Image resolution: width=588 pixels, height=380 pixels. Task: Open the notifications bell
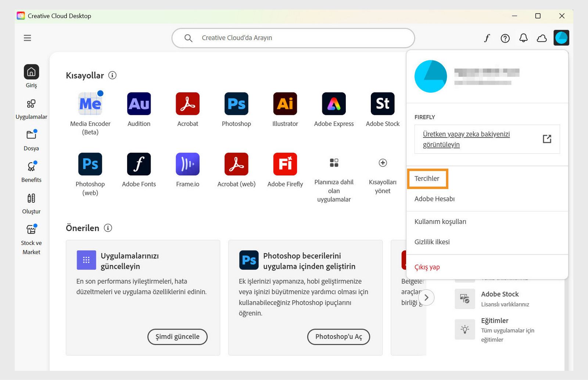tap(524, 38)
